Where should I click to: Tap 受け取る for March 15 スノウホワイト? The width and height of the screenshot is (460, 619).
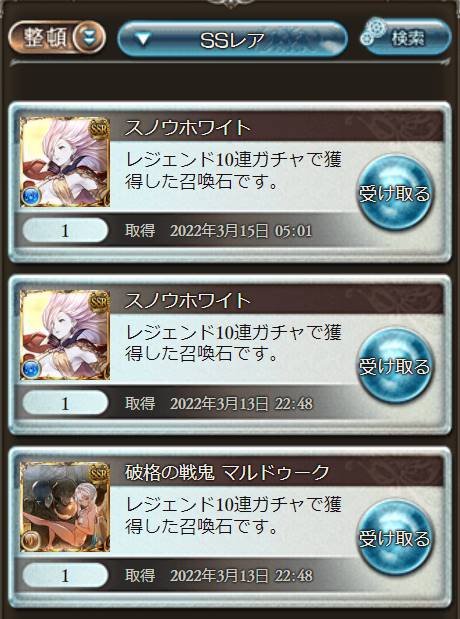[394, 193]
